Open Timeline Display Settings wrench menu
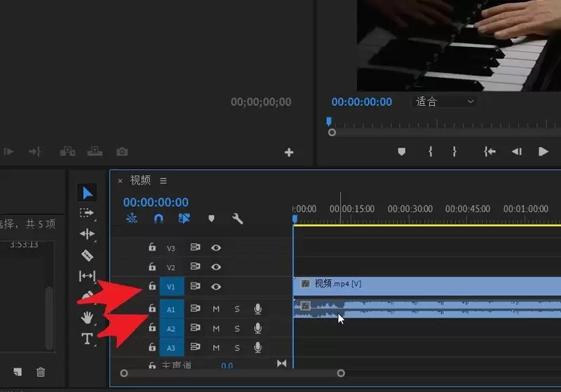Image resolution: width=561 pixels, height=392 pixels. (x=238, y=219)
